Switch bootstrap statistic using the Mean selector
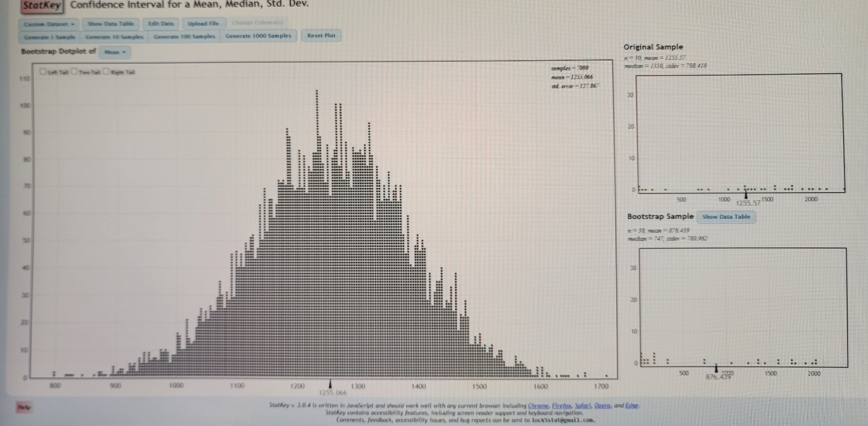The image size is (868, 426). tap(114, 53)
